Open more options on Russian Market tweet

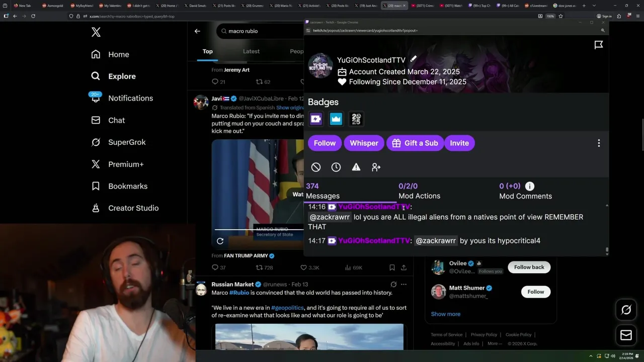pyautogui.click(x=404, y=285)
